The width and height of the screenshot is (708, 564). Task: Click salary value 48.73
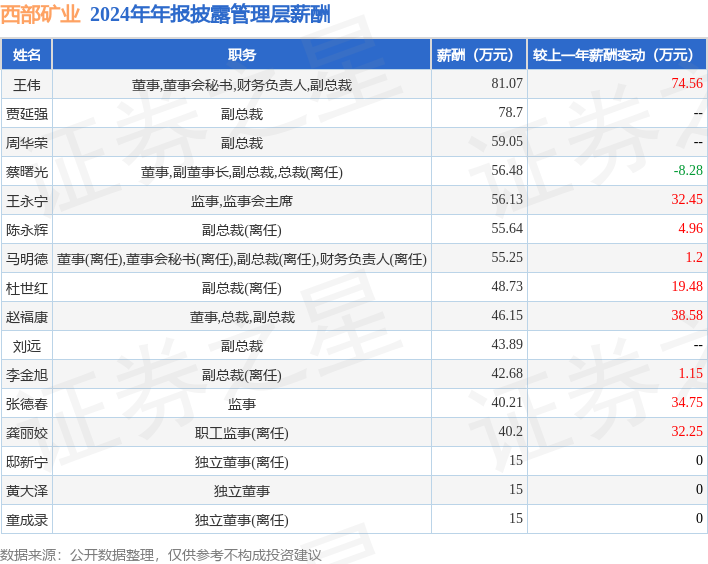(x=507, y=286)
